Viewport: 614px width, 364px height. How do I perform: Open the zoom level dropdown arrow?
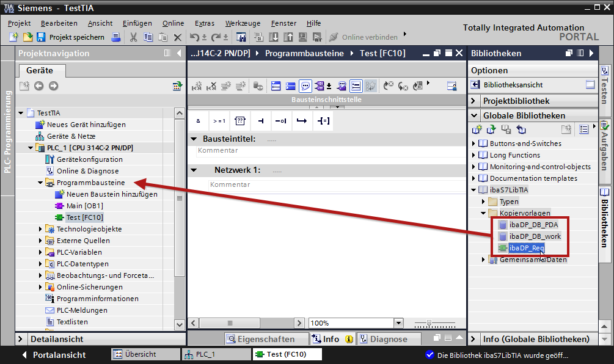(x=398, y=323)
